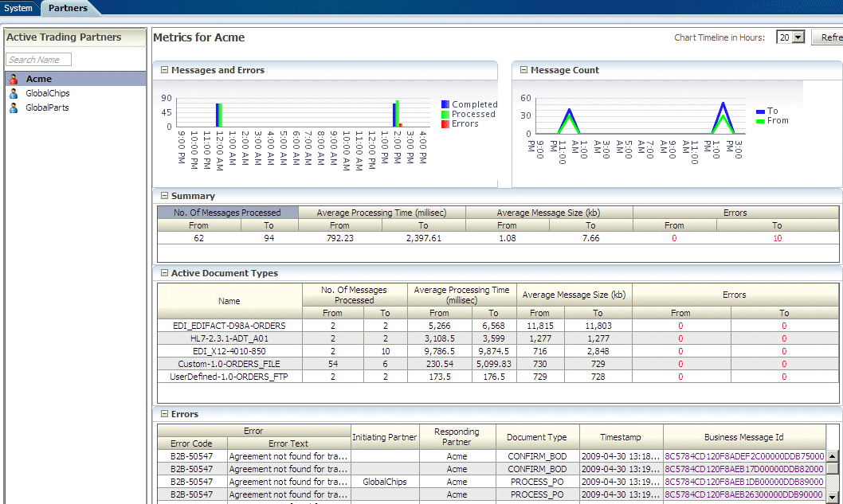
Task: Click the blue Completed legend swatch
Action: tap(445, 104)
